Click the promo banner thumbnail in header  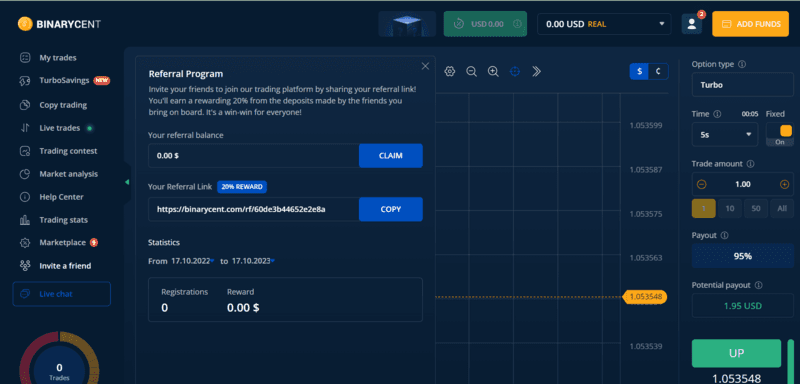pos(407,24)
